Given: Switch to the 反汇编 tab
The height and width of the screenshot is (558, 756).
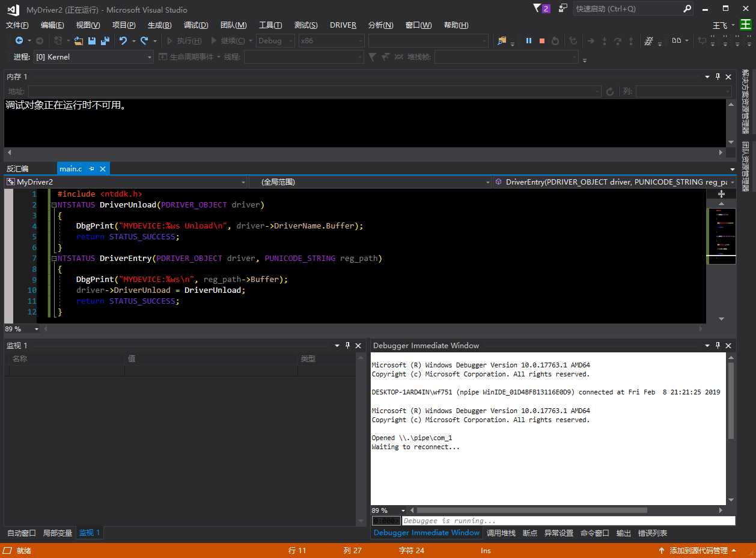Looking at the screenshot, I should tap(17, 169).
